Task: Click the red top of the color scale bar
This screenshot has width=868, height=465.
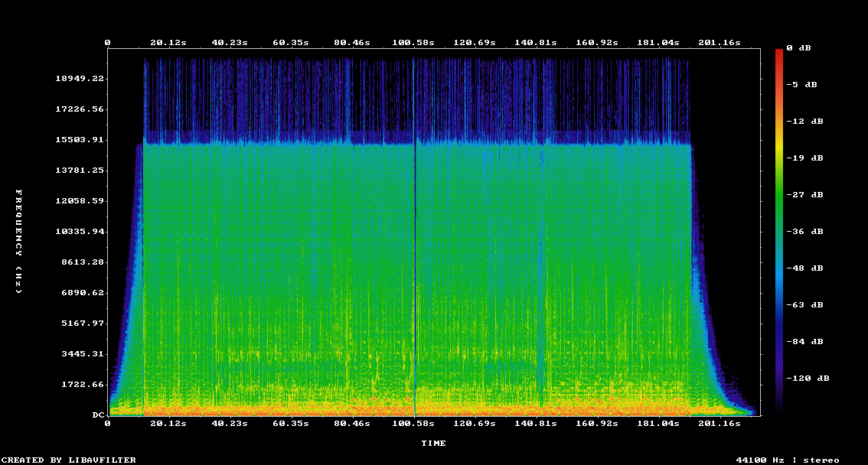Action: point(779,54)
